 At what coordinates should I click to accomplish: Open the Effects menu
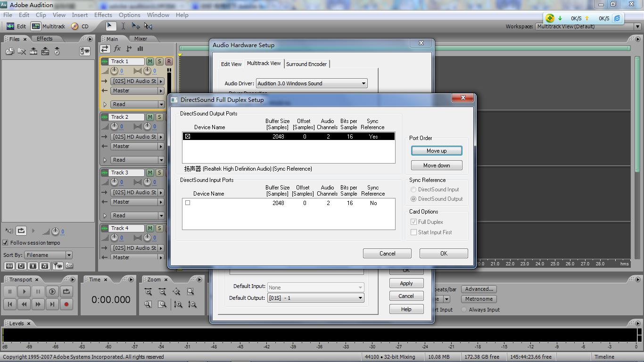coord(103,15)
